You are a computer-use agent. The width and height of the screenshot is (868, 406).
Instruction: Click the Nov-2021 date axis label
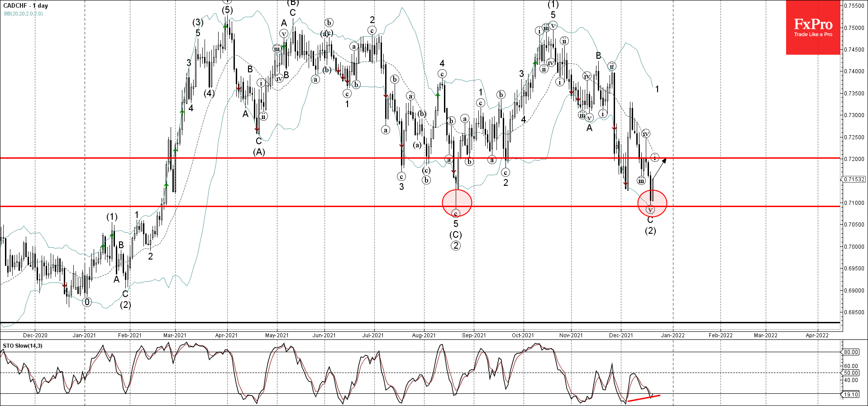[x=571, y=335]
